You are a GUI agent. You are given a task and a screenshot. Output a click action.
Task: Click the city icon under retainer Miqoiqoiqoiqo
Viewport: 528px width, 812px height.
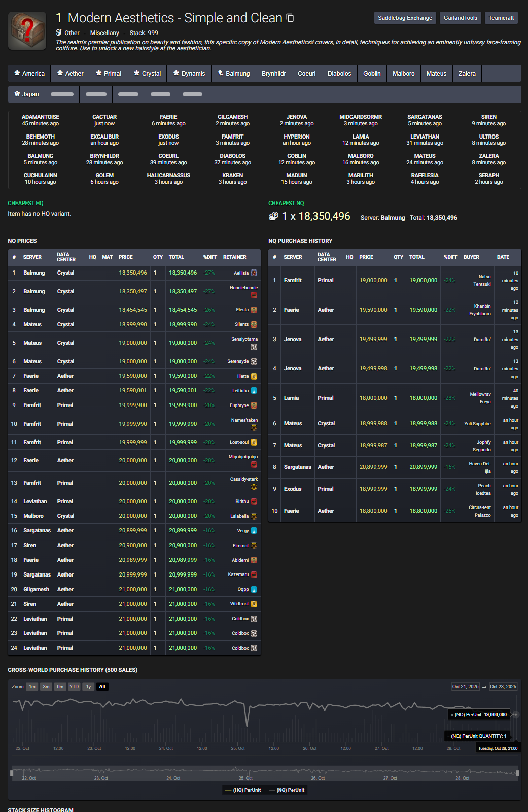click(254, 464)
